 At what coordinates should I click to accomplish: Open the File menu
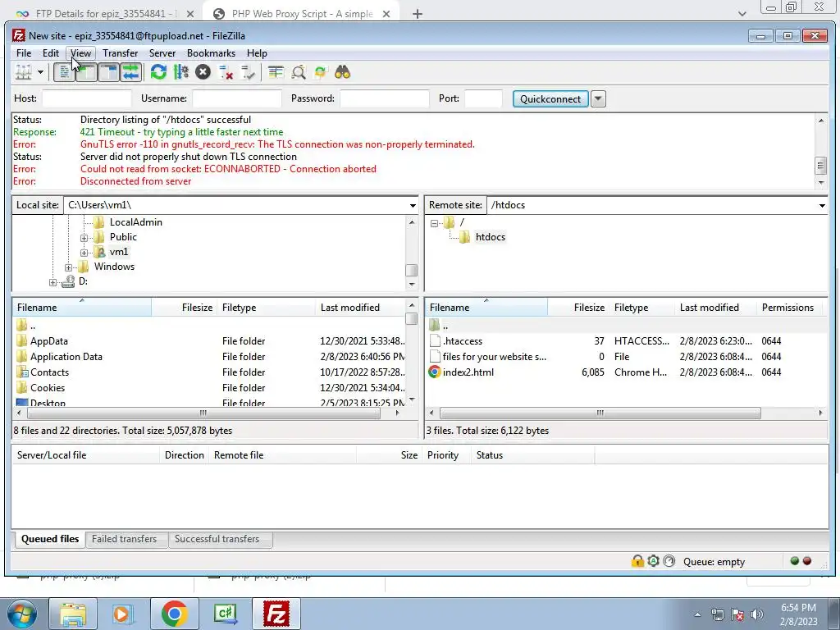click(24, 53)
